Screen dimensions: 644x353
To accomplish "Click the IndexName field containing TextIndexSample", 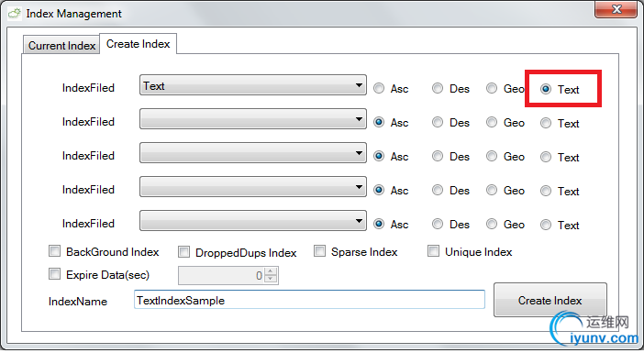I will click(309, 300).
